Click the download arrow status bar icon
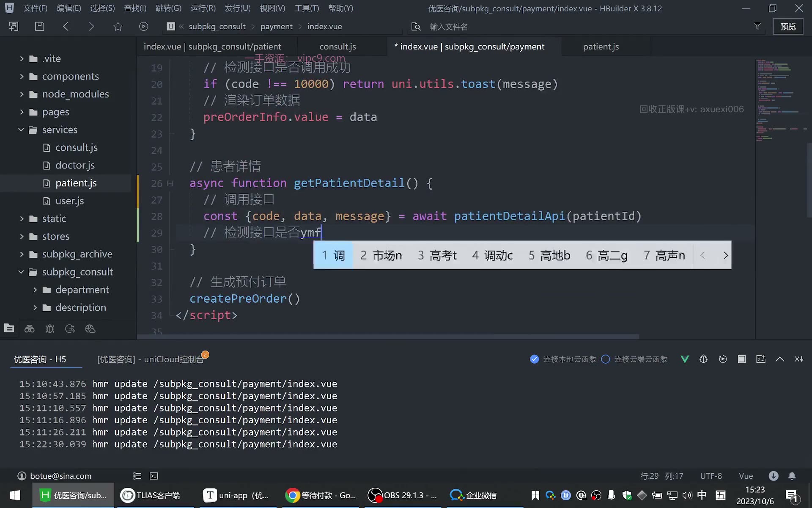 pyautogui.click(x=773, y=476)
